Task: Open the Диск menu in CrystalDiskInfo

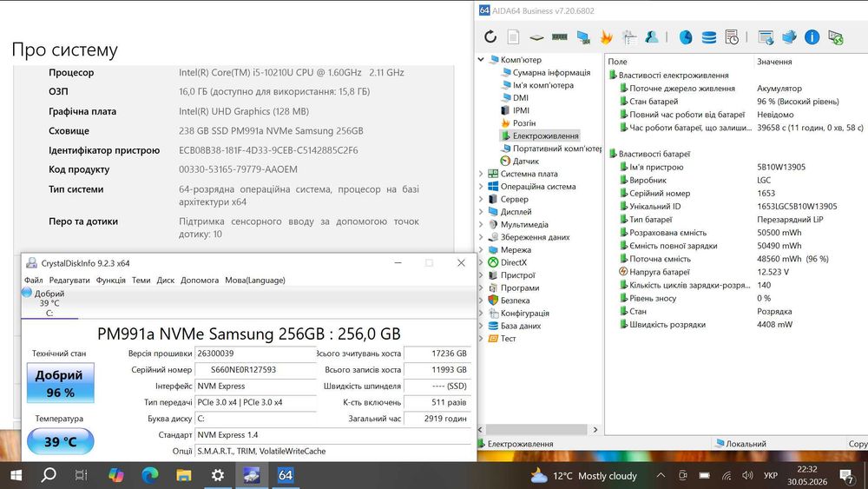Action: (x=166, y=281)
